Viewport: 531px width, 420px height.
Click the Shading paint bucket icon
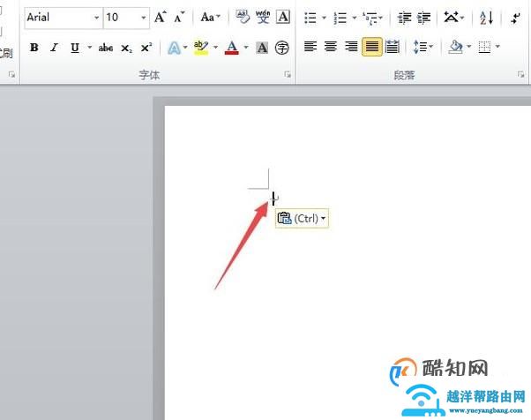click(x=455, y=47)
